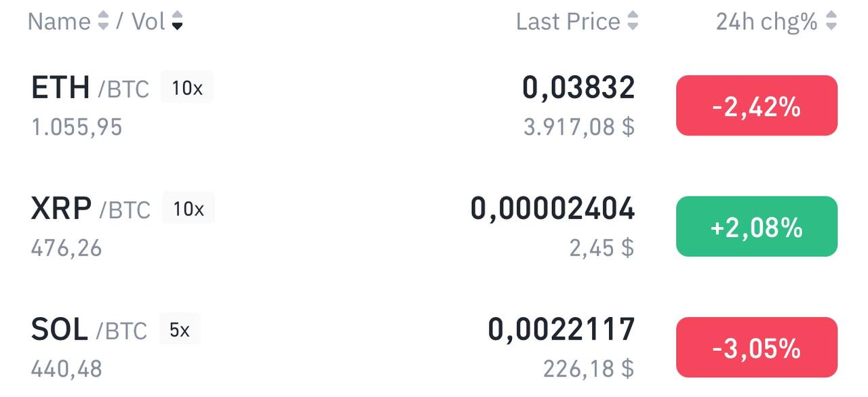
Task: Click the red -2,42% change indicator for ETH
Action: pos(756,105)
